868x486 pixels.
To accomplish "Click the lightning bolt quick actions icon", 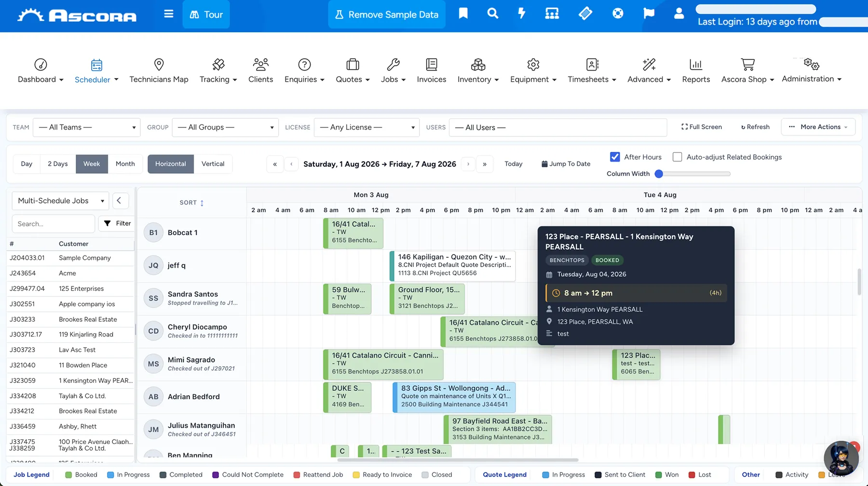I will [522, 13].
